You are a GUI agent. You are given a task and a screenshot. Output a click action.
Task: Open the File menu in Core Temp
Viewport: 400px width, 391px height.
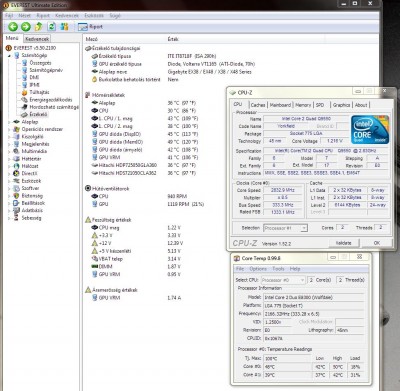pyautogui.click(x=240, y=269)
